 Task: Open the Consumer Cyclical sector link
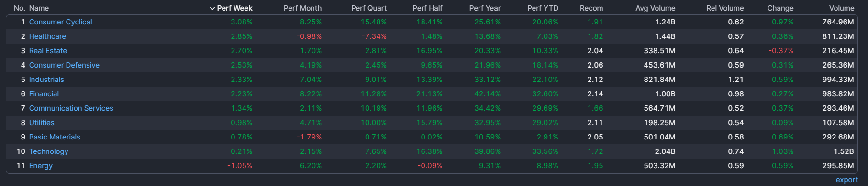click(x=60, y=22)
